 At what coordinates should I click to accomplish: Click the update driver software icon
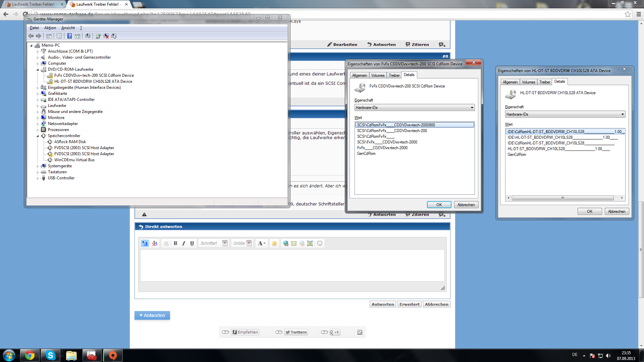pos(98,36)
